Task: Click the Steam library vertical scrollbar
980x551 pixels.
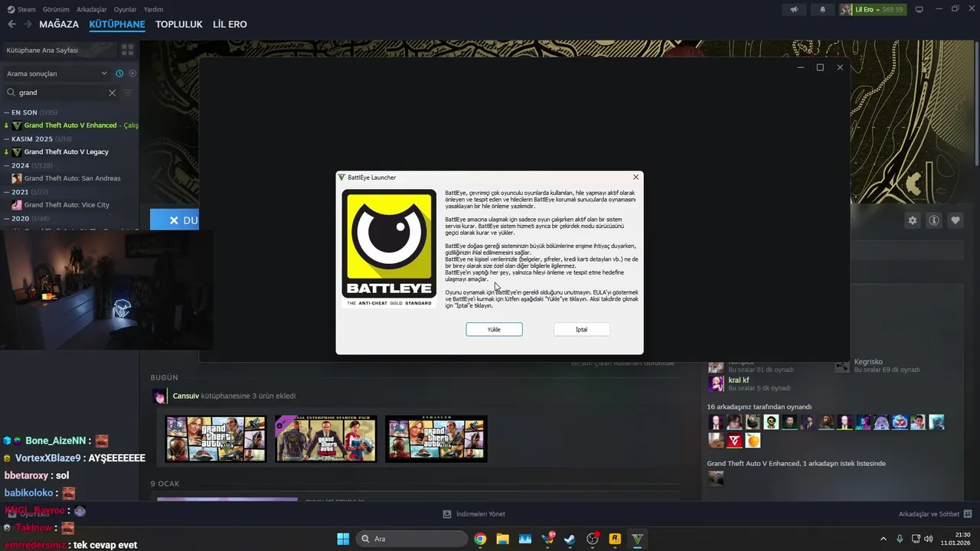Action: click(976, 103)
